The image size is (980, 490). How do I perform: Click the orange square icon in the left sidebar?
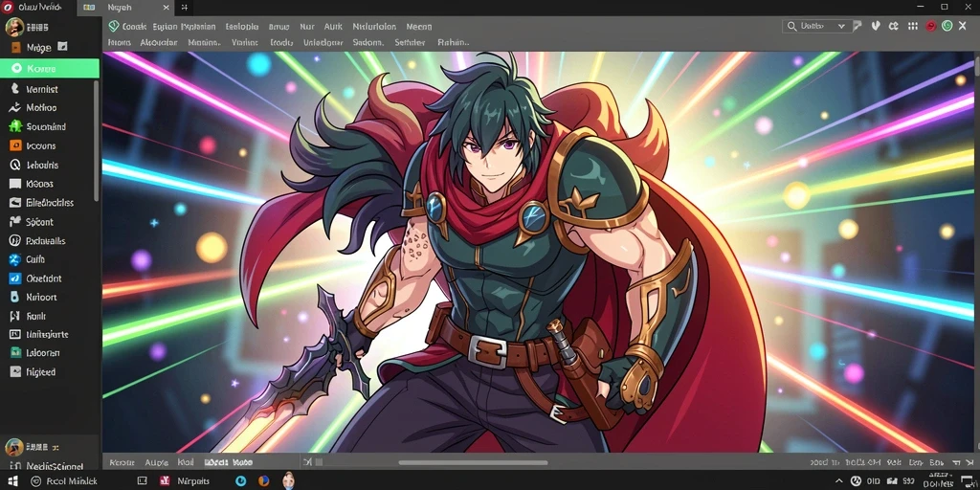click(x=15, y=145)
